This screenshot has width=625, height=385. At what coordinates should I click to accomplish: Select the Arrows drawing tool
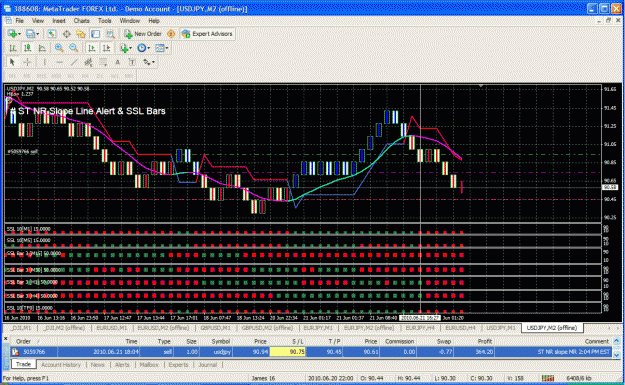146,62
